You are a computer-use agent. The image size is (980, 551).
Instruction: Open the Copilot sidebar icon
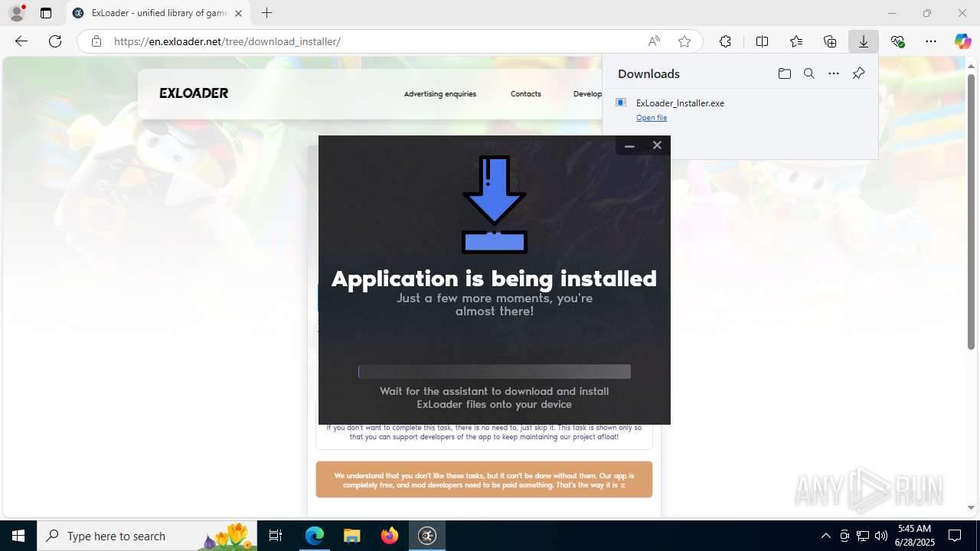pyautogui.click(x=962, y=41)
